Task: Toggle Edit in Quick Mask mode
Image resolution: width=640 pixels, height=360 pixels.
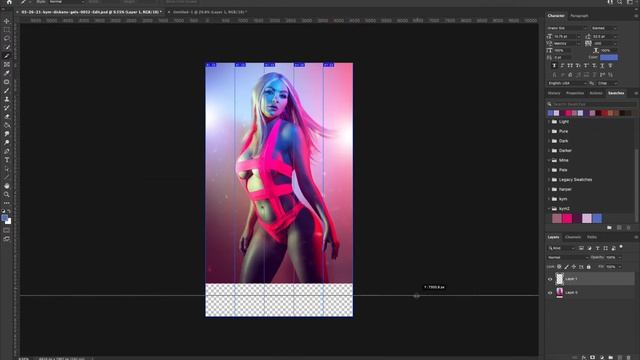Action: coord(7,230)
